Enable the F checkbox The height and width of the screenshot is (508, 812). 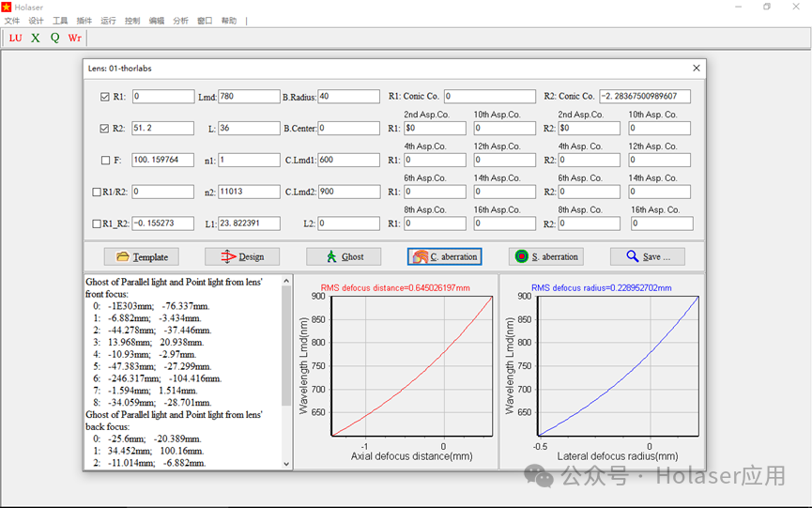106,161
